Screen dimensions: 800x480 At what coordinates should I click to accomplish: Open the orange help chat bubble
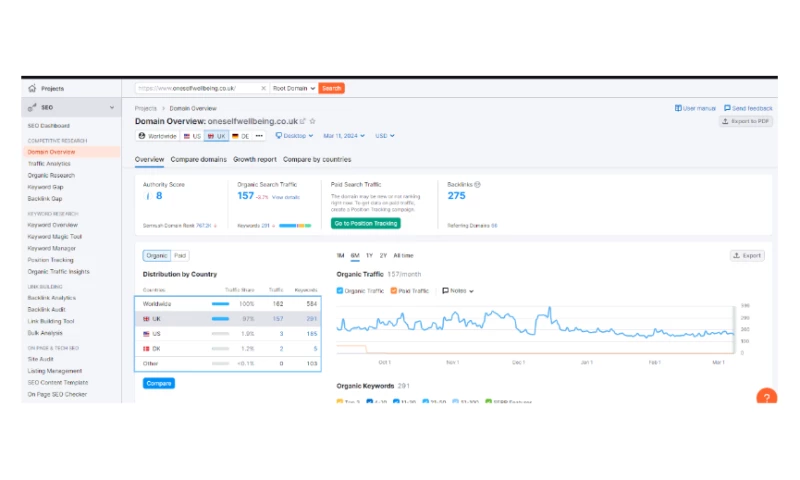767,397
